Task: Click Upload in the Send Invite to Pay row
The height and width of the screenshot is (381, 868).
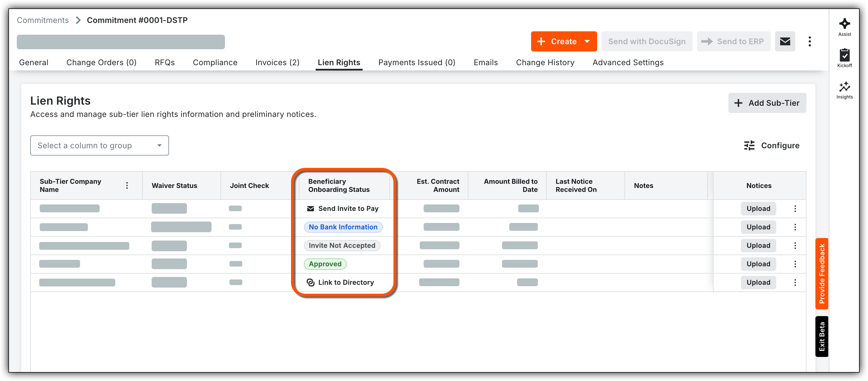Action: (x=758, y=208)
